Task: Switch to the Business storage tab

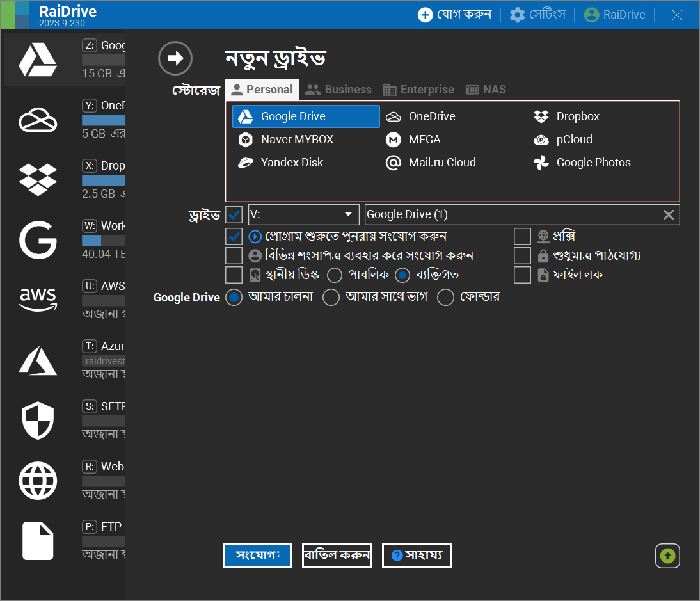Action: (x=338, y=90)
